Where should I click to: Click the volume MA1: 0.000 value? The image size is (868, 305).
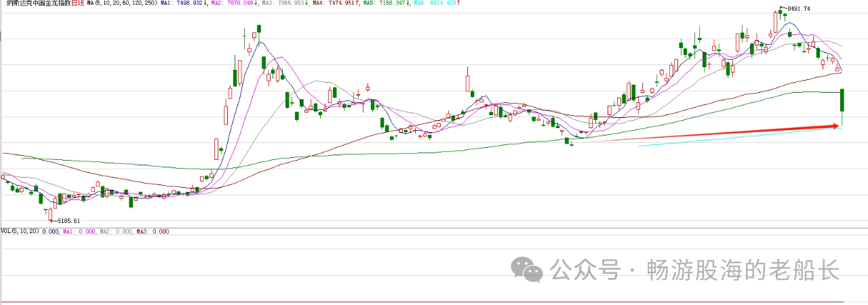tap(80, 231)
